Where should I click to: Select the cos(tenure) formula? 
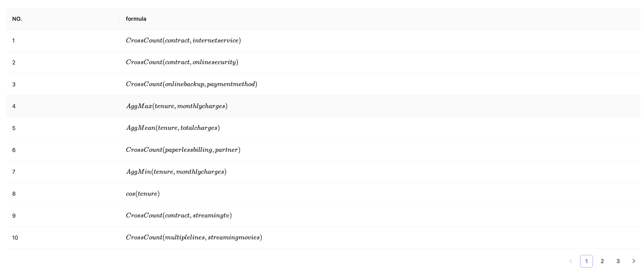(x=143, y=194)
